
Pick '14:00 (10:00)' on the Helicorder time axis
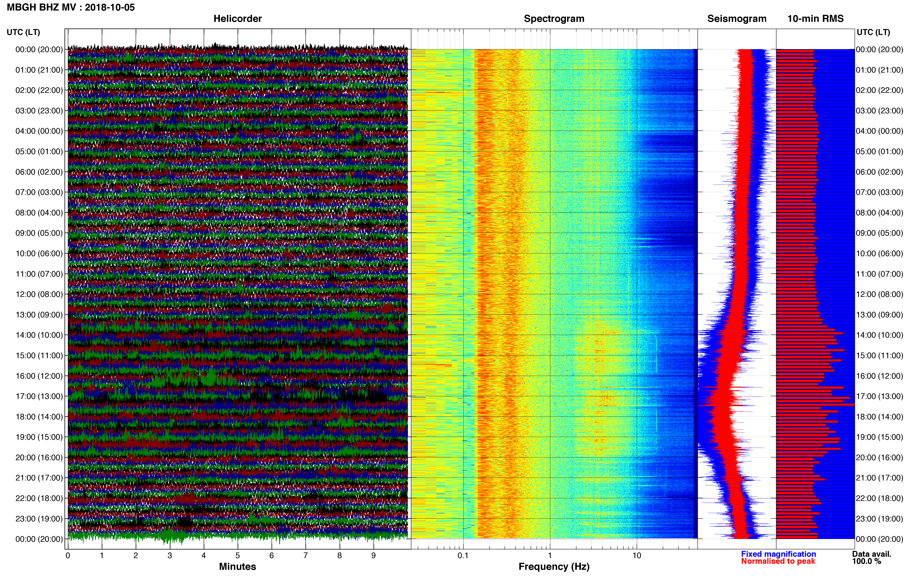[x=39, y=335]
